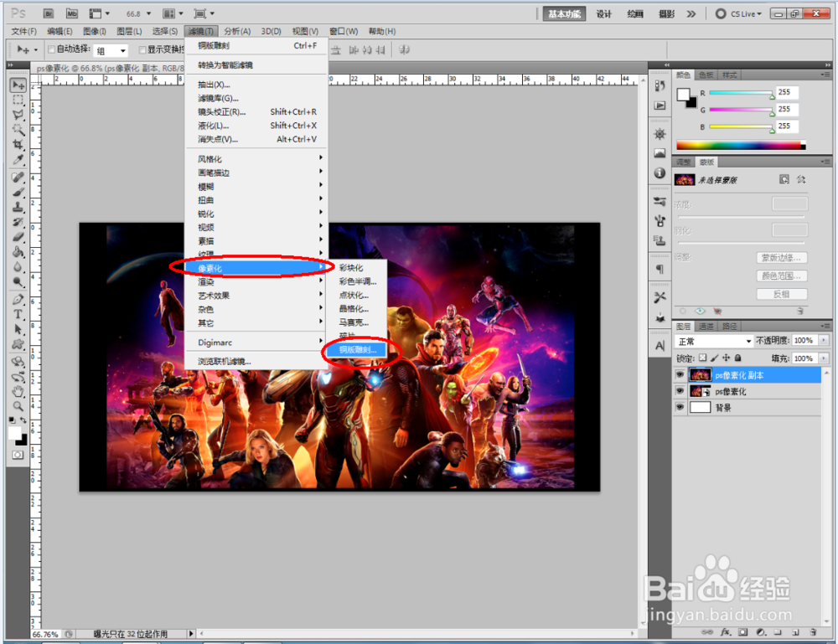Select the Blur tool
The height and width of the screenshot is (644, 838).
(18, 266)
